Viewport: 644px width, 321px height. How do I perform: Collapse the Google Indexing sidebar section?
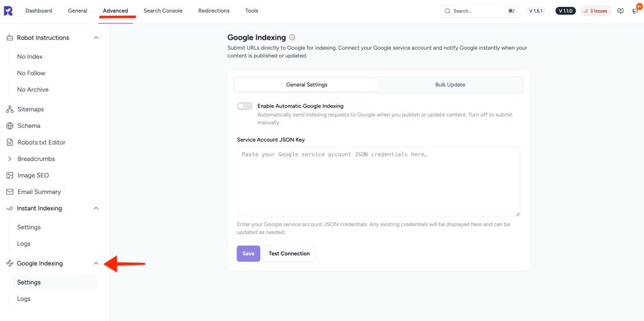tap(96, 264)
